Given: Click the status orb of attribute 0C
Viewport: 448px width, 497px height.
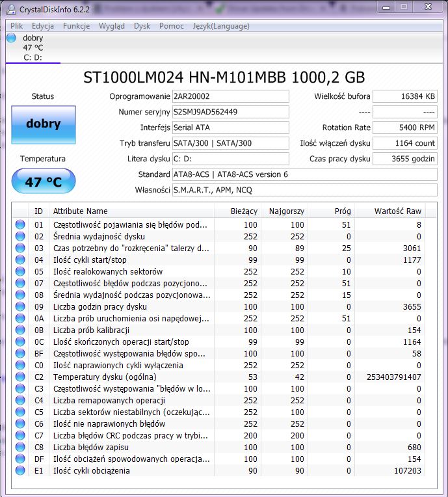Looking at the screenshot, I should click(20, 342).
